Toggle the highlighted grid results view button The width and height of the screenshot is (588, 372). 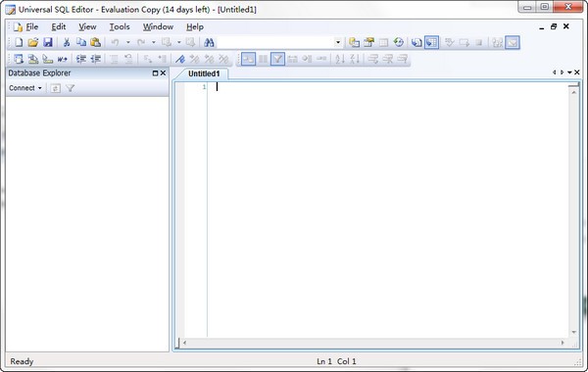pos(431,42)
